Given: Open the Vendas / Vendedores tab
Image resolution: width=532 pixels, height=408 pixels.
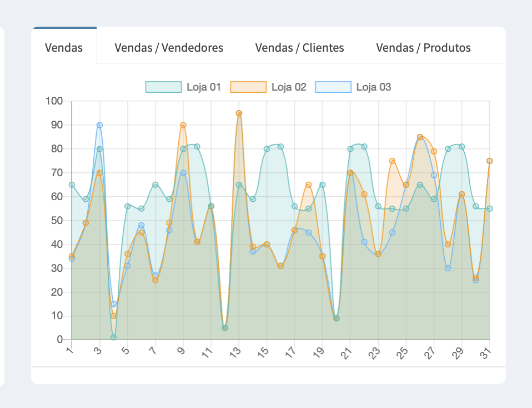Looking at the screenshot, I should 169,48.
